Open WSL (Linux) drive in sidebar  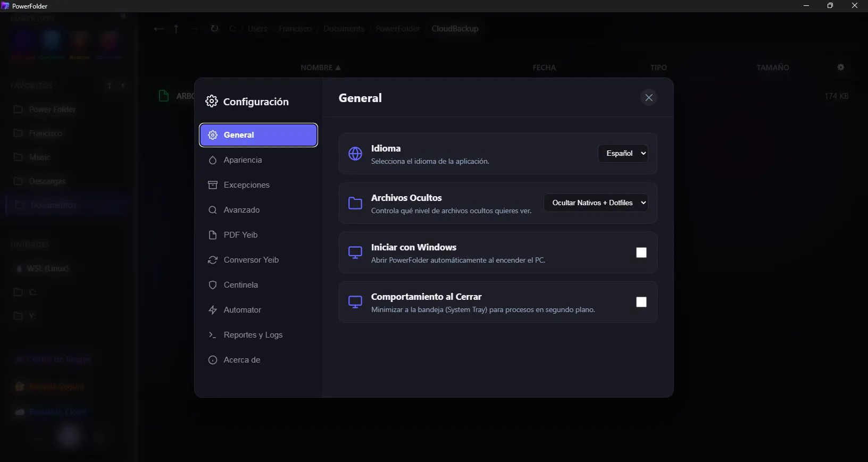[x=66, y=268]
